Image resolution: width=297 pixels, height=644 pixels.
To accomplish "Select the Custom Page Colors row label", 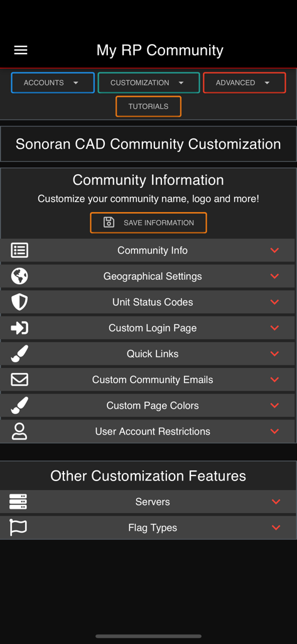I will [153, 406].
